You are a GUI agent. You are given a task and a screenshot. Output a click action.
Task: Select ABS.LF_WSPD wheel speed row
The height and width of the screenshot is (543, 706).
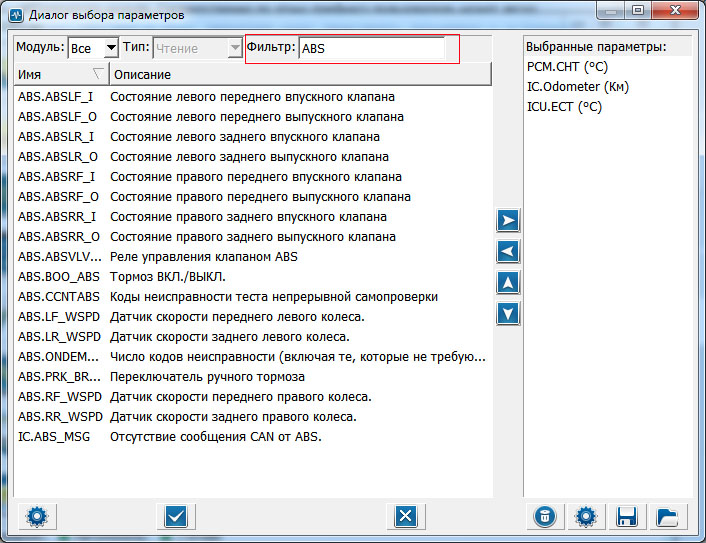click(252, 317)
